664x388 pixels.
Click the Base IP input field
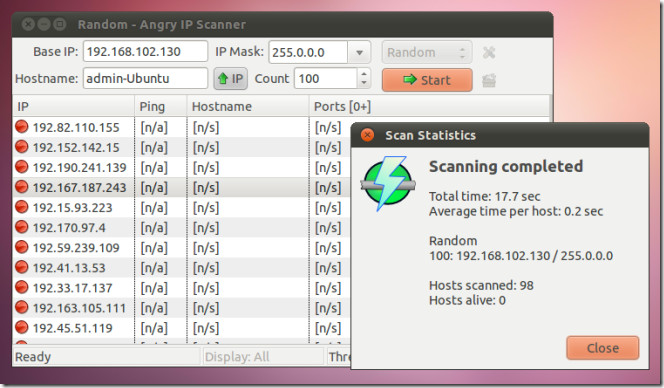(145, 52)
